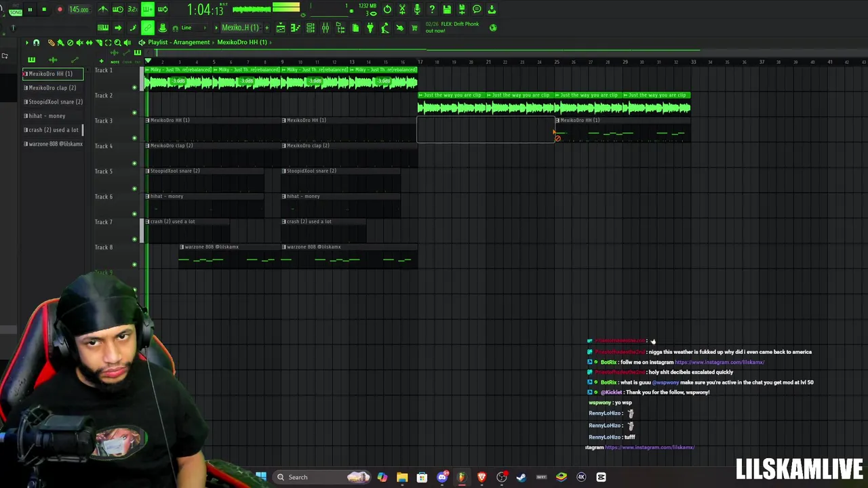Click the 1:04:13 time display
Screen dimensions: 868x488
coord(206,9)
